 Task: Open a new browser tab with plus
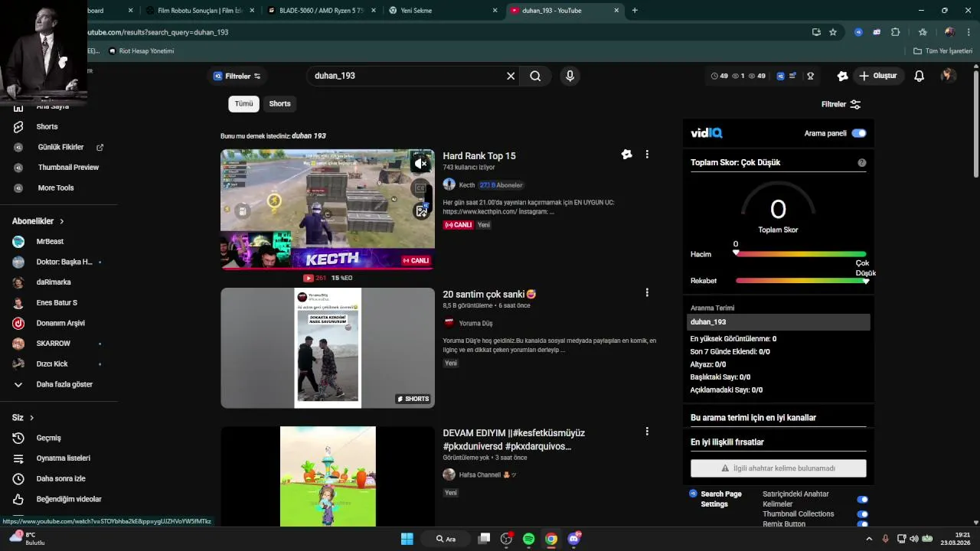[x=635, y=11]
